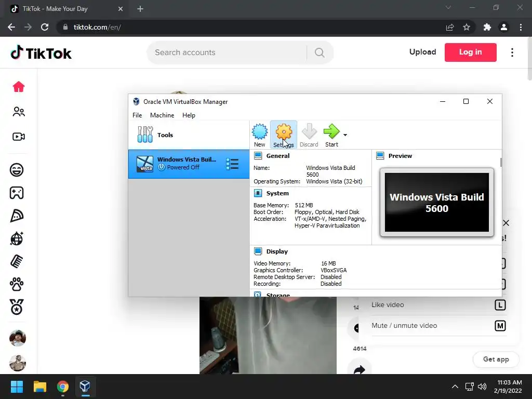
Task: Select the Windows Vista Build VM entry
Action: (x=189, y=164)
